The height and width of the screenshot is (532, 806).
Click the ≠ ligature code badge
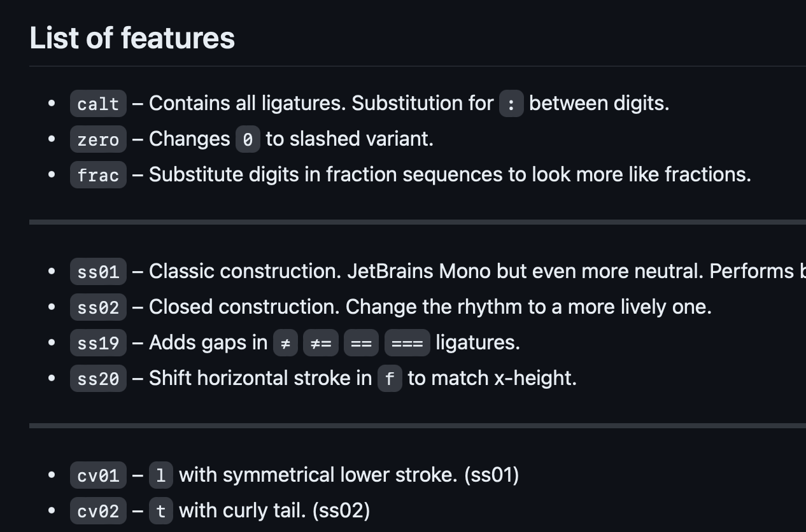tap(285, 343)
